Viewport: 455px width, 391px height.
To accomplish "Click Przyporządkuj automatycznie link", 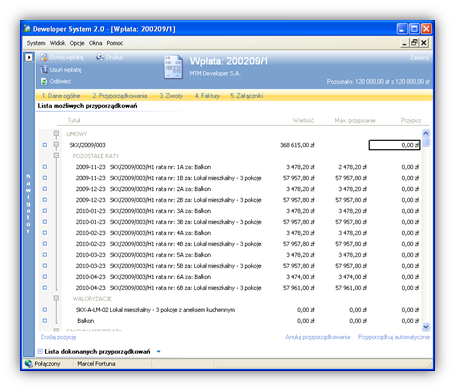I will [x=394, y=337].
